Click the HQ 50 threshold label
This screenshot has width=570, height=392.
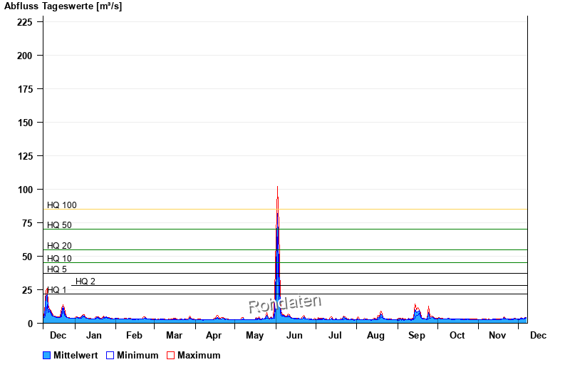tap(60, 225)
